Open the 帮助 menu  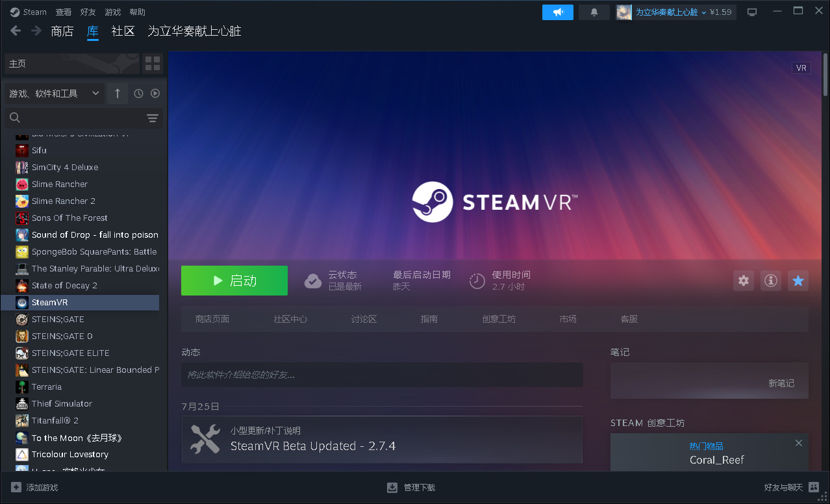(137, 12)
